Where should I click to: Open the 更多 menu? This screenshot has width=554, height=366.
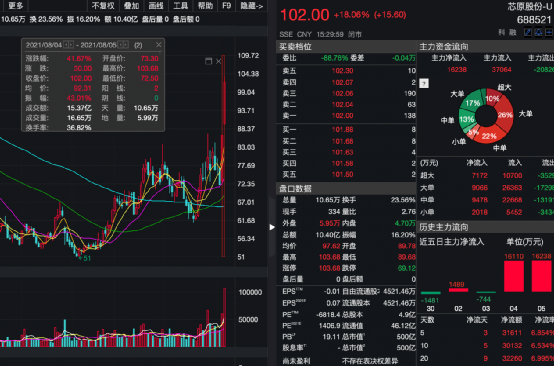click(15, 6)
